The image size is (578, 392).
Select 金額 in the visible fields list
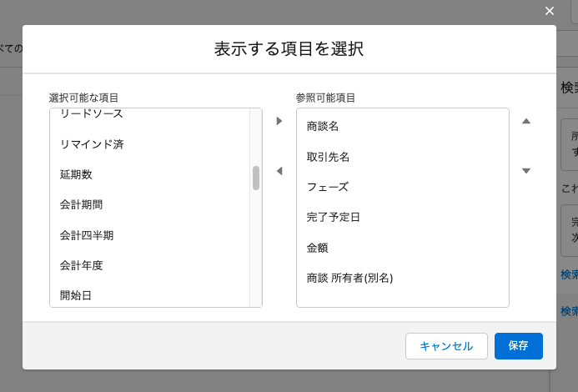(x=403, y=248)
